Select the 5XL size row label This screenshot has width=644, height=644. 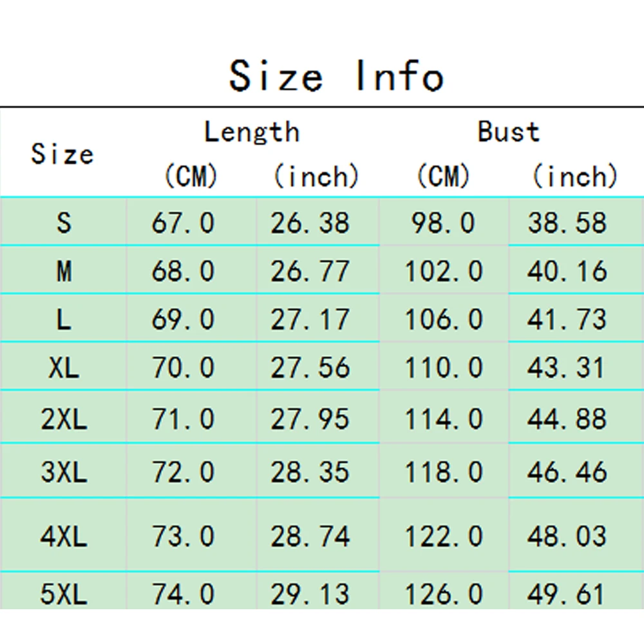(x=63, y=593)
